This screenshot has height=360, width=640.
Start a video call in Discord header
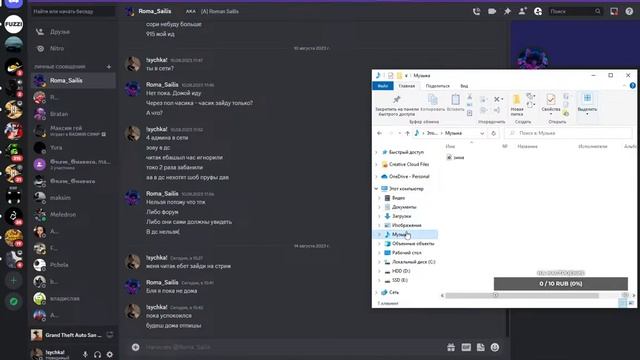[x=492, y=11]
